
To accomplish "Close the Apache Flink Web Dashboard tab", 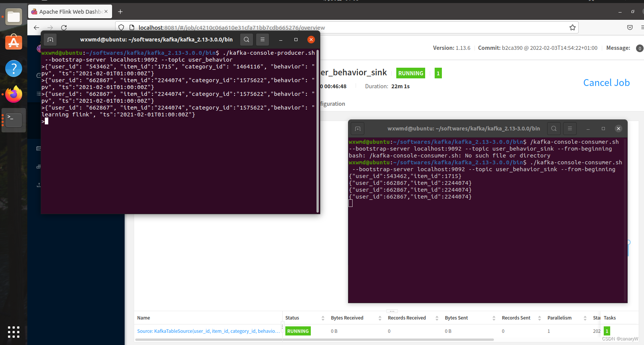I will [x=106, y=11].
